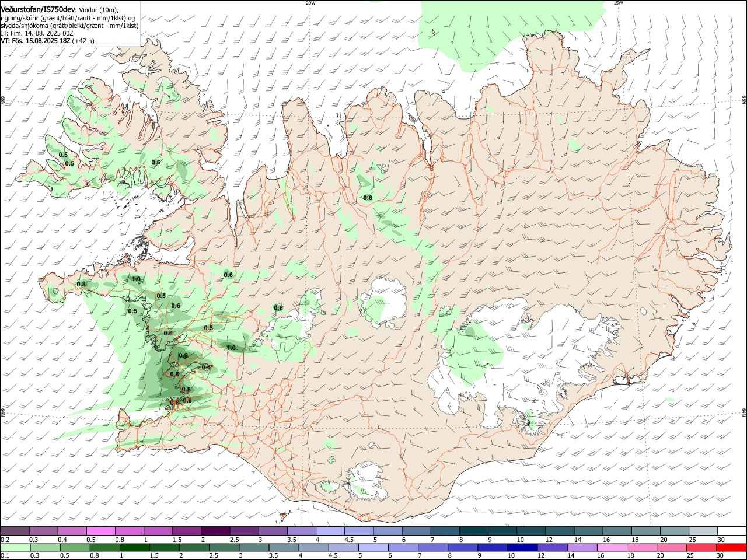747x560 pixels.
Task: Select the white 30 snow swatch
Action: [x=731, y=531]
